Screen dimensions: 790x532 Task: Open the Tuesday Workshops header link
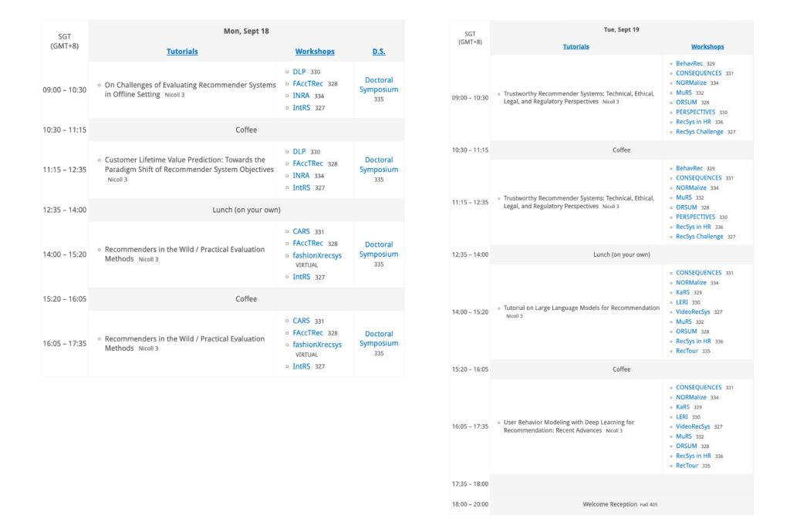point(707,46)
